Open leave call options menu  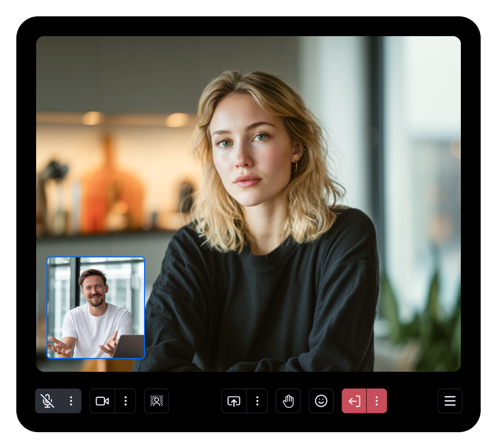click(x=377, y=401)
